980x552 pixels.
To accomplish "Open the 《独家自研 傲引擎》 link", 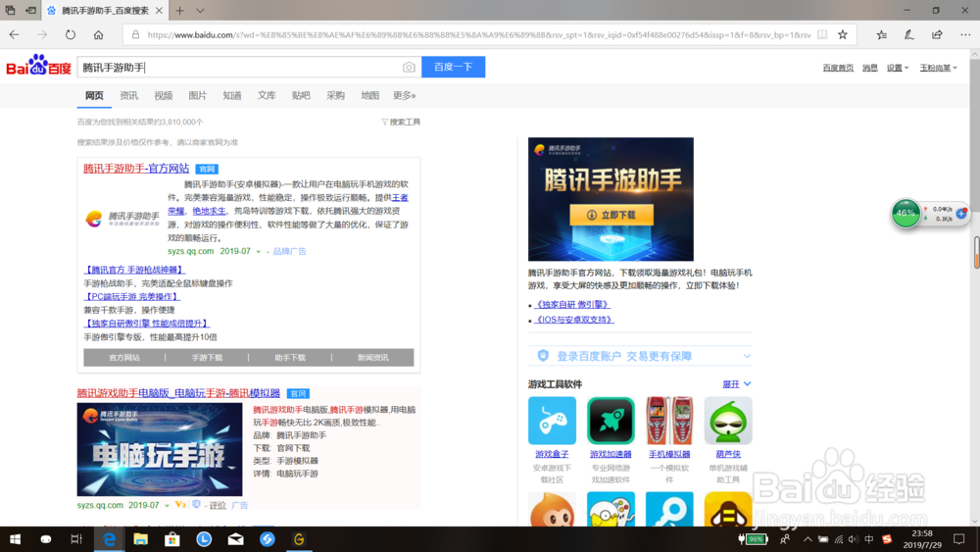I will (572, 305).
